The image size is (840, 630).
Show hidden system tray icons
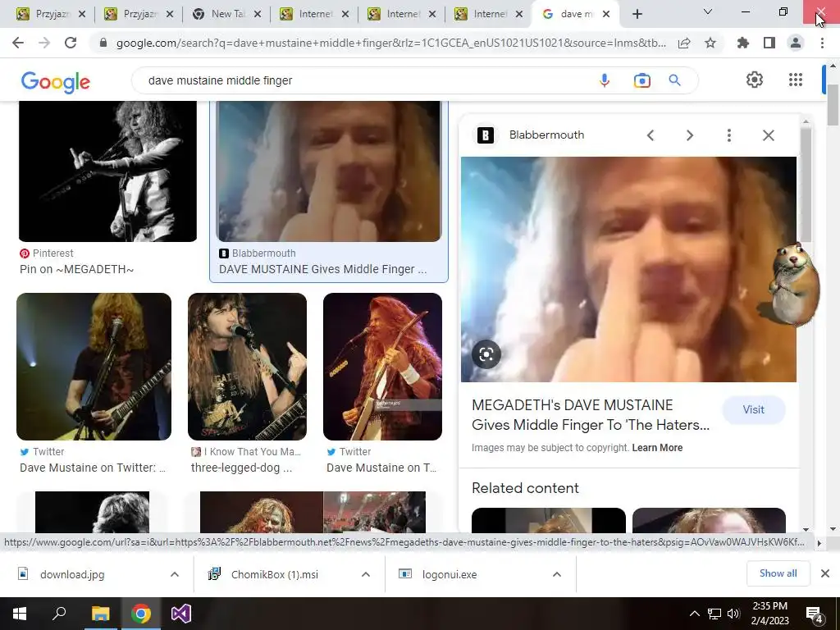tap(694, 614)
